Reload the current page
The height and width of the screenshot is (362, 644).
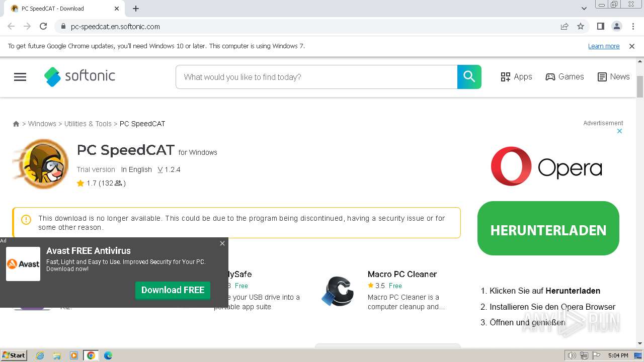[43, 26]
